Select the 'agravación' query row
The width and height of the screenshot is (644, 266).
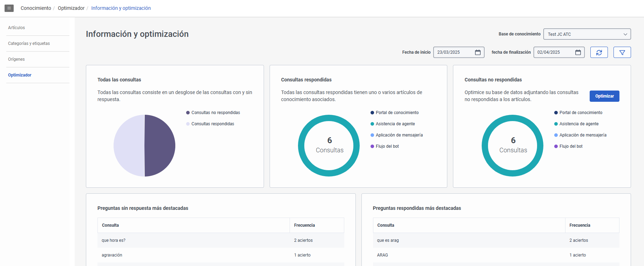coord(221,255)
